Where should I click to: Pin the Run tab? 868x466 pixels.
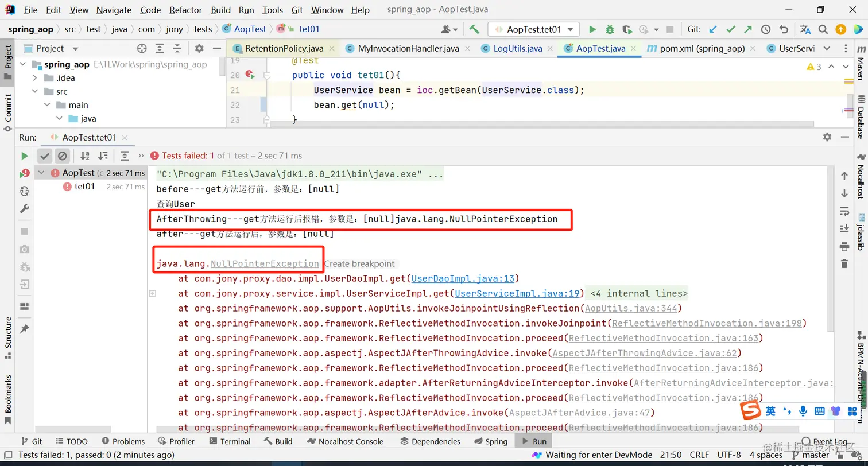point(24,329)
